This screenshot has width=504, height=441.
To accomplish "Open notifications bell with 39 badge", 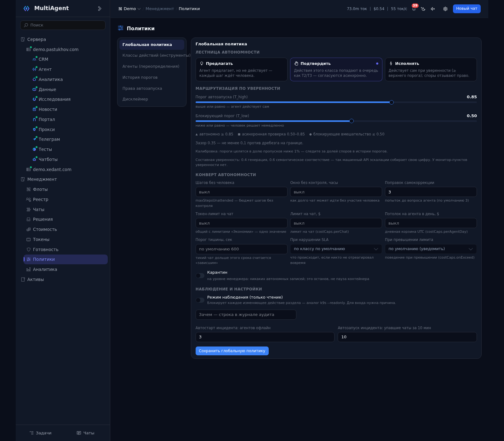I will click(x=414, y=9).
